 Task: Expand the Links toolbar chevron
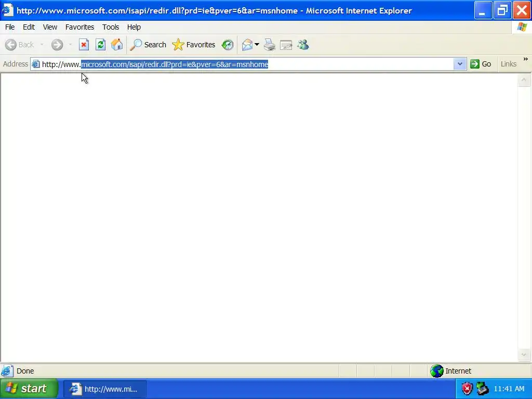[x=526, y=59]
